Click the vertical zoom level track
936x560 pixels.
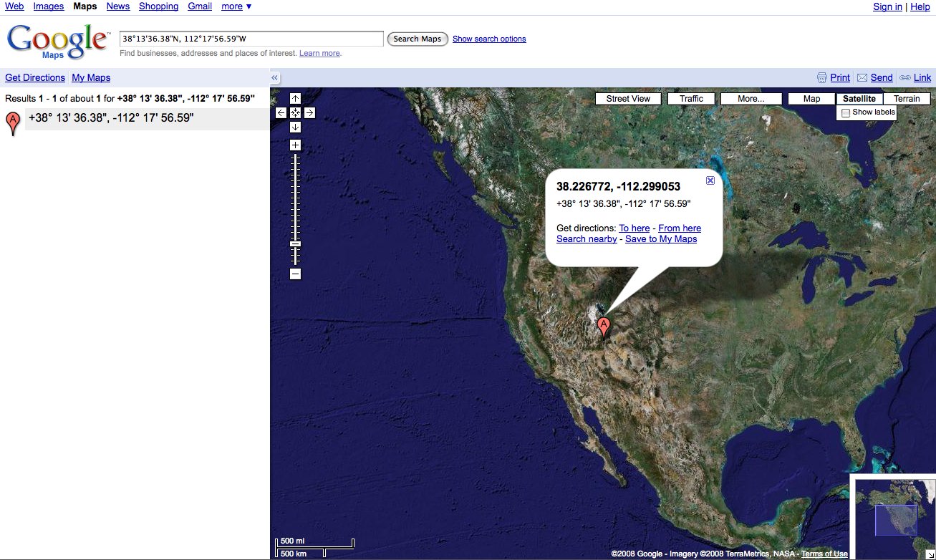click(295, 209)
